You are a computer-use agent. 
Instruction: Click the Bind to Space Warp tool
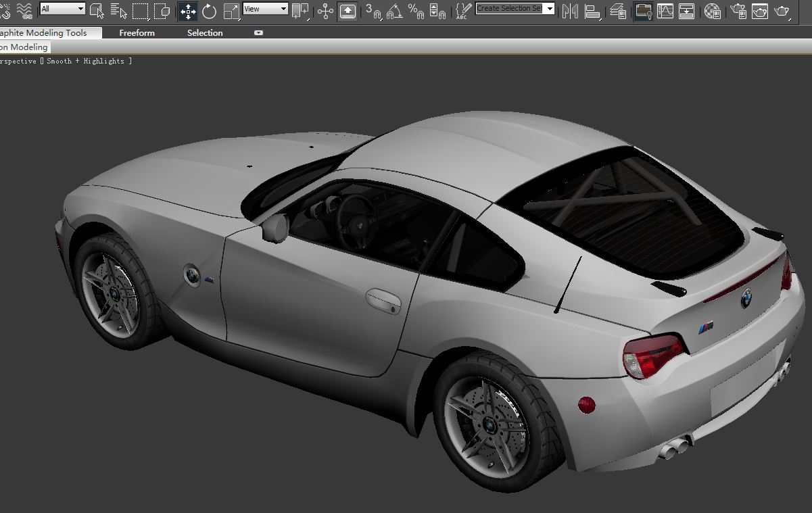tap(24, 10)
